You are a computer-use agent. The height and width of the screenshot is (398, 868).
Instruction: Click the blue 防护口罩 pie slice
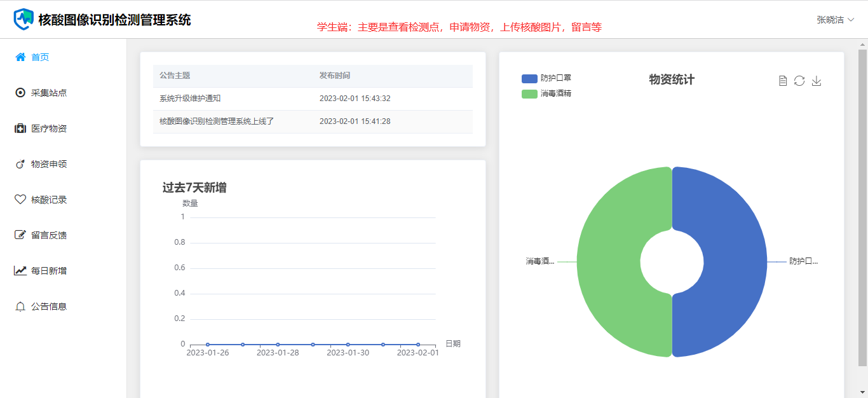tap(731, 262)
